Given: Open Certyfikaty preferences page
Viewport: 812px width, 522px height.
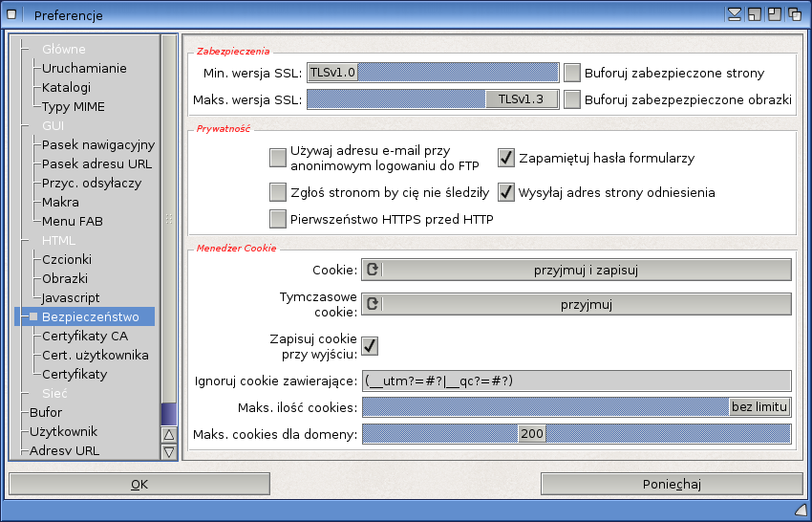Looking at the screenshot, I should tap(75, 374).
